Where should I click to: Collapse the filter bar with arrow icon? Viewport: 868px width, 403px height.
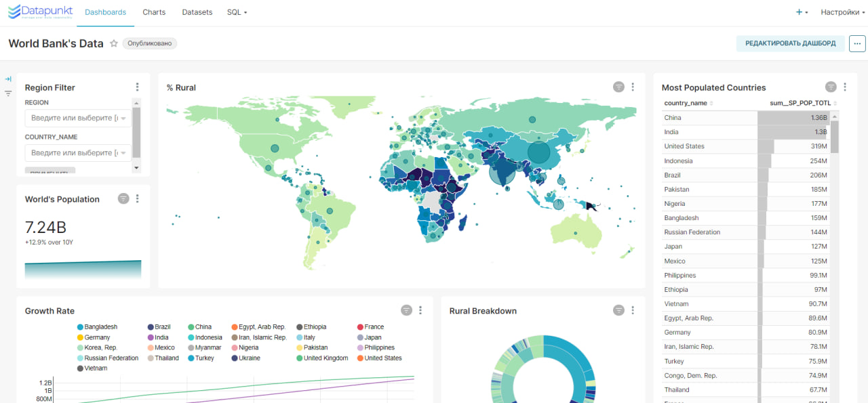click(x=8, y=79)
